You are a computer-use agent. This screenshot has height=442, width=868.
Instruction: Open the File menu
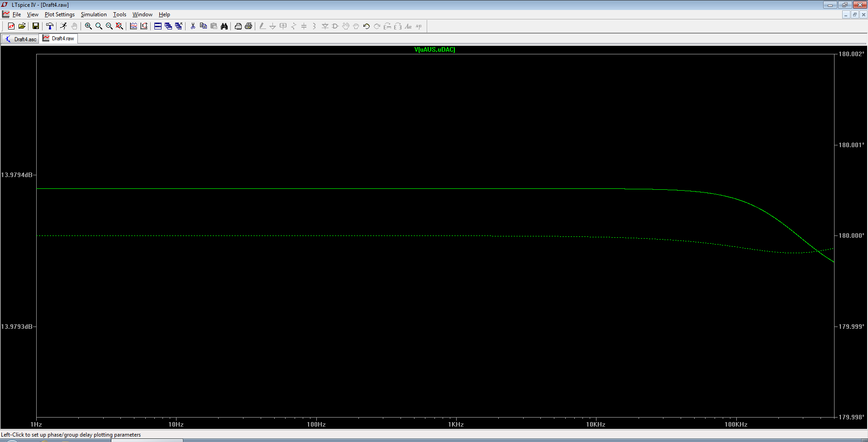pyautogui.click(x=17, y=14)
